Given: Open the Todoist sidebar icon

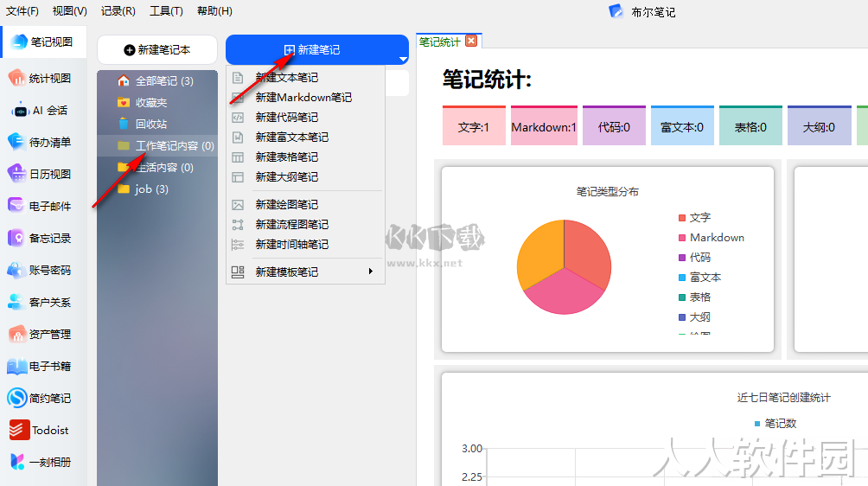Looking at the screenshot, I should [19, 430].
